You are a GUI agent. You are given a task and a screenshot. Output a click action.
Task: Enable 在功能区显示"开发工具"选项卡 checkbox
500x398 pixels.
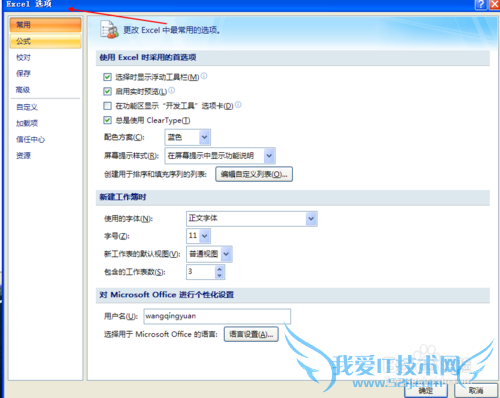tap(107, 106)
